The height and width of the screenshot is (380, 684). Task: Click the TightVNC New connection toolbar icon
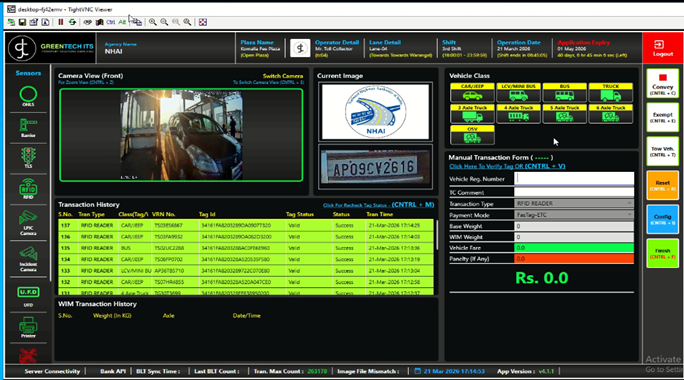click(x=11, y=22)
